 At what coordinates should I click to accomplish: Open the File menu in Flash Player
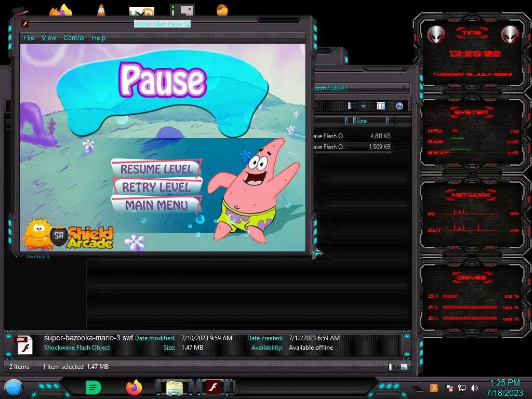click(29, 37)
